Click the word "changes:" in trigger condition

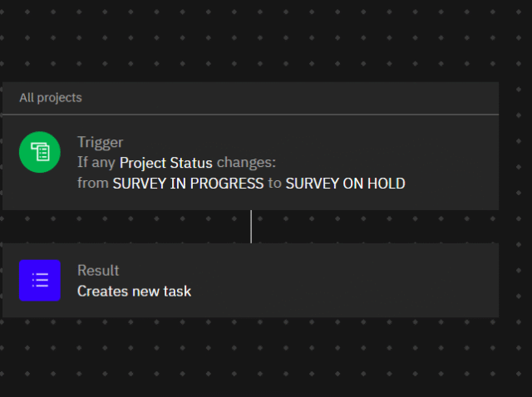tap(246, 162)
